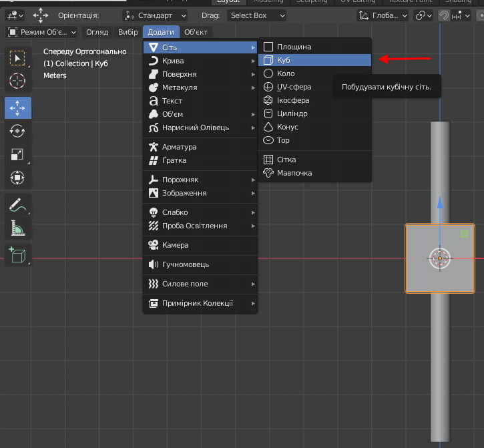Add a Камера object
The width and height of the screenshot is (484, 448).
tap(201, 245)
